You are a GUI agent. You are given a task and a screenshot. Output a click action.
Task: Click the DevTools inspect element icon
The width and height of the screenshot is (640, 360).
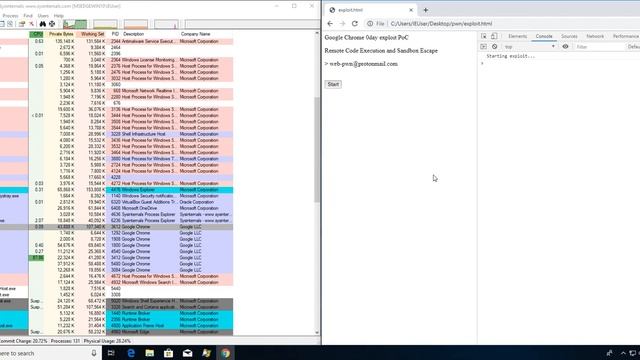tap(484, 36)
